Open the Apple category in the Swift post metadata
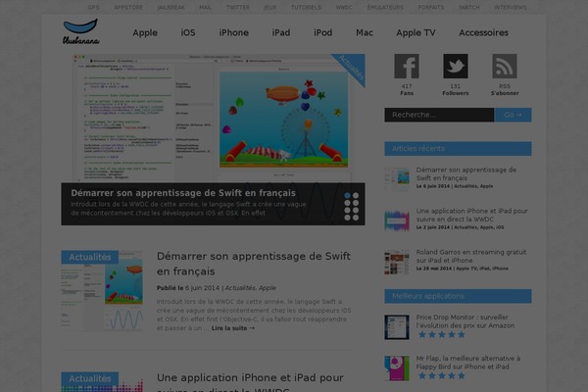The height and width of the screenshot is (392, 588). coord(268,288)
